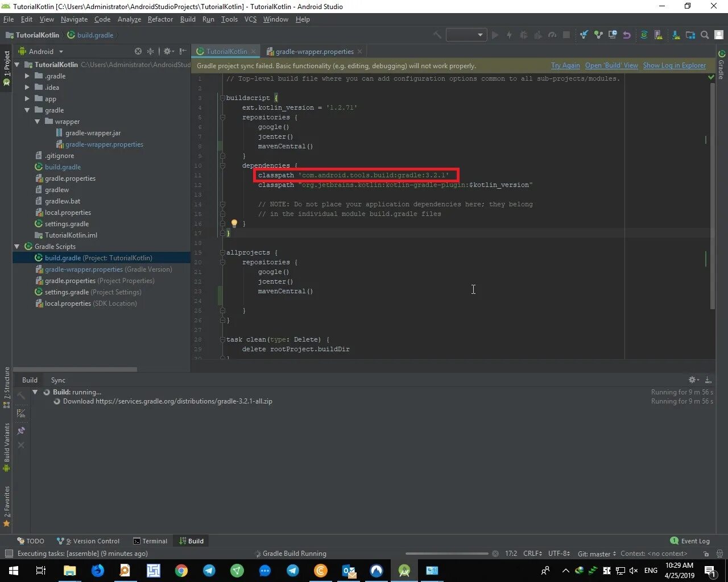Screen dimensions: 728x582
Task: Click the Debug app bug icon
Action: (524, 35)
